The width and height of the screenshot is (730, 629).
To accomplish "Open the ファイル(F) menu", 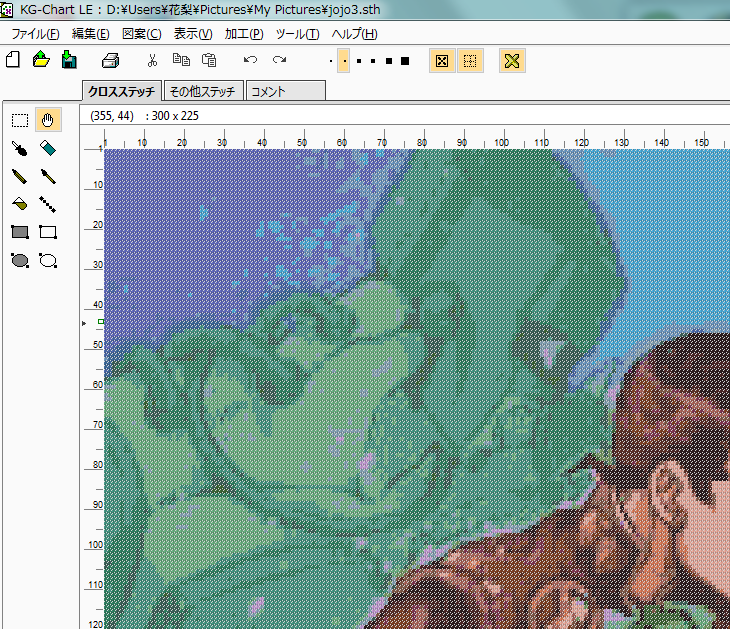I will (35, 34).
